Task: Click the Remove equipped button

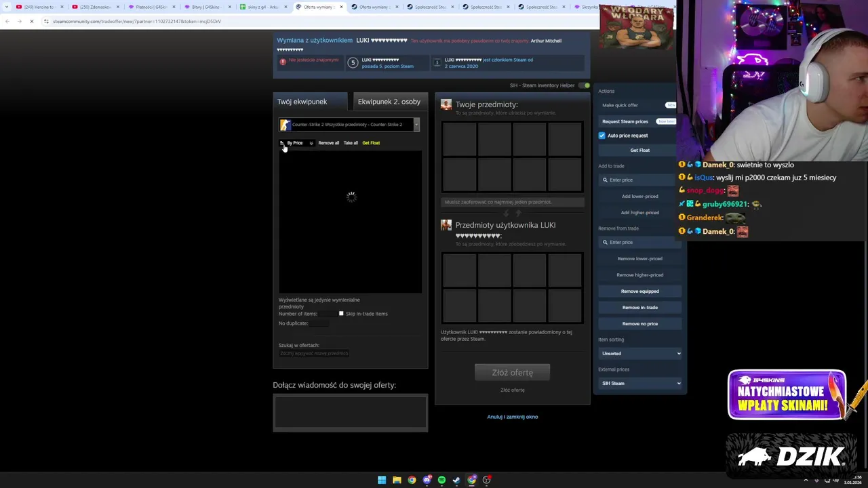Action: [639, 291]
